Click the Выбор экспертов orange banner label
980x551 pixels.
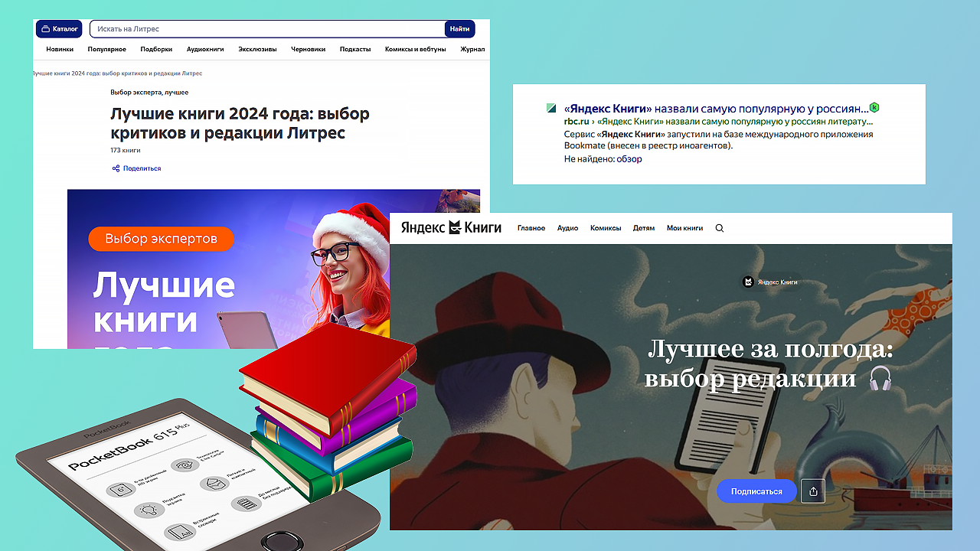161,239
